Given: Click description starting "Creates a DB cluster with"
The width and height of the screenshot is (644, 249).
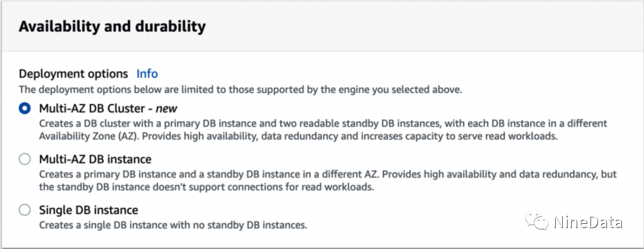Looking at the screenshot, I should (322, 124).
